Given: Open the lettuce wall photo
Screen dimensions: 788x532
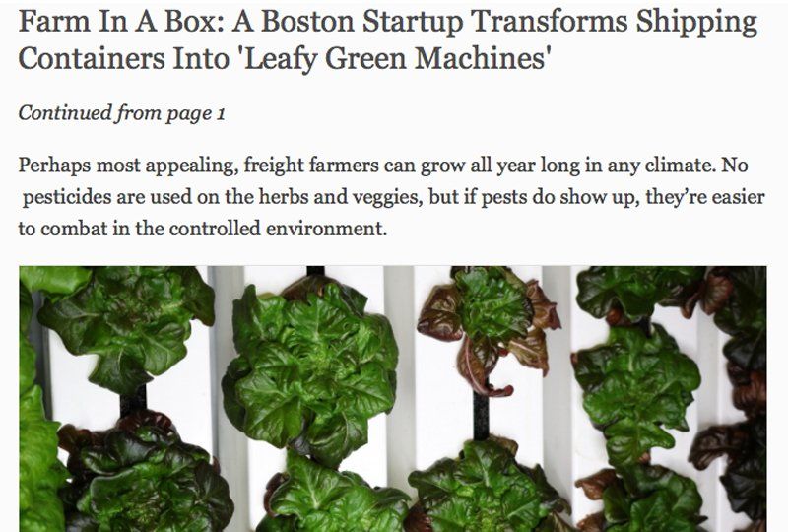Looking at the screenshot, I should click(393, 399).
